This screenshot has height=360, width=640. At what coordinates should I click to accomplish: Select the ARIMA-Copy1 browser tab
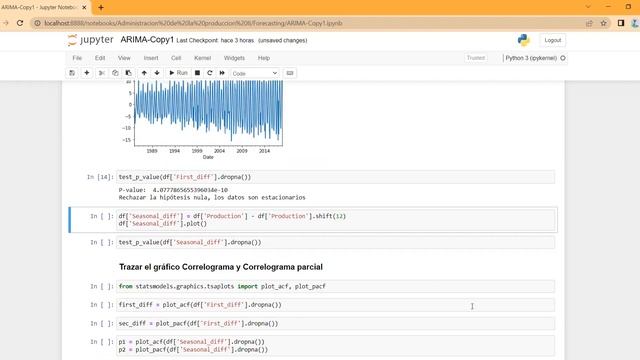[39, 7]
